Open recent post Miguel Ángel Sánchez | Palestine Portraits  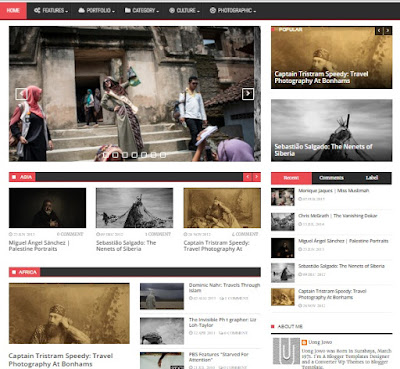343,241
